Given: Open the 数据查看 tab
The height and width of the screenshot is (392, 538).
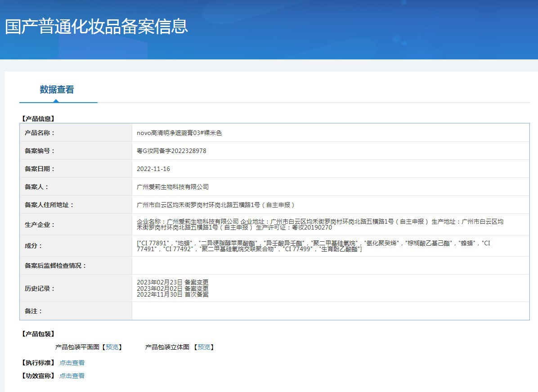Looking at the screenshot, I should pyautogui.click(x=57, y=90).
